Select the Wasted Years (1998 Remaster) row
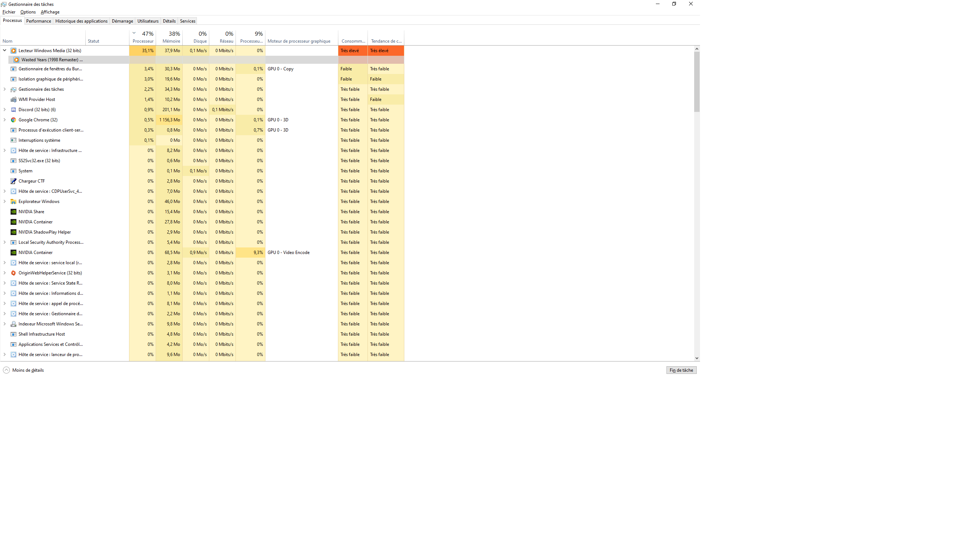Image resolution: width=980 pixels, height=551 pixels. coord(52,60)
